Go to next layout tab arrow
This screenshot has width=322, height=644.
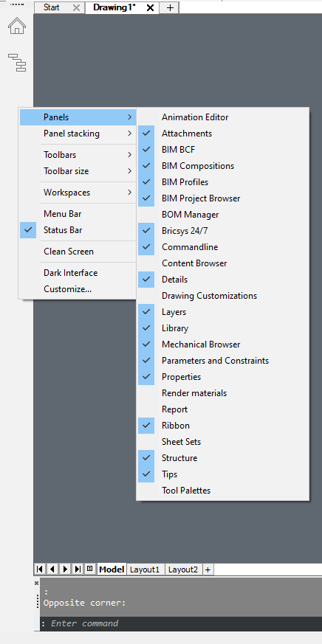point(64,569)
